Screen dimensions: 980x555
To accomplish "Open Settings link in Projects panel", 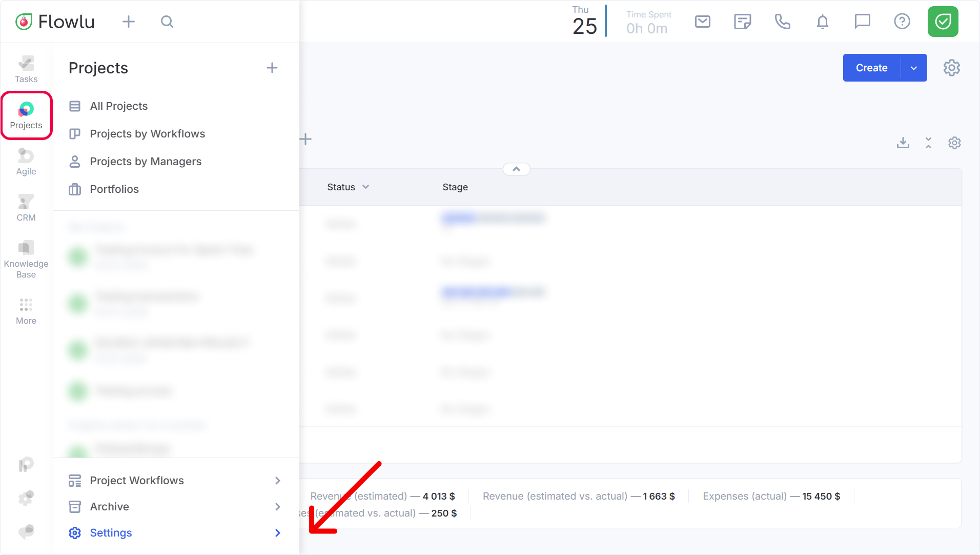I will click(x=111, y=533).
